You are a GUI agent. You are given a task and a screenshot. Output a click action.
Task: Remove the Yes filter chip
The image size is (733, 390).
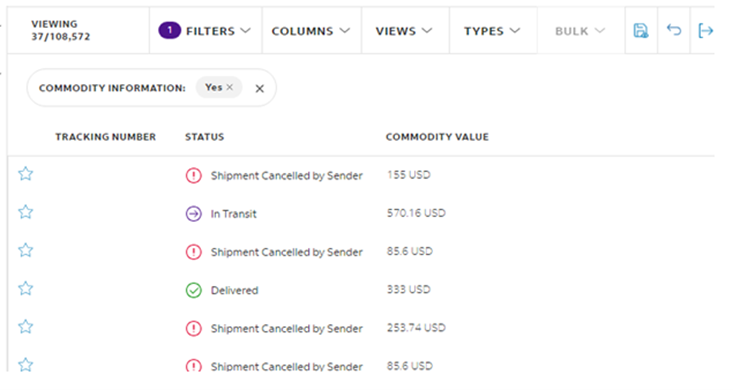(230, 87)
